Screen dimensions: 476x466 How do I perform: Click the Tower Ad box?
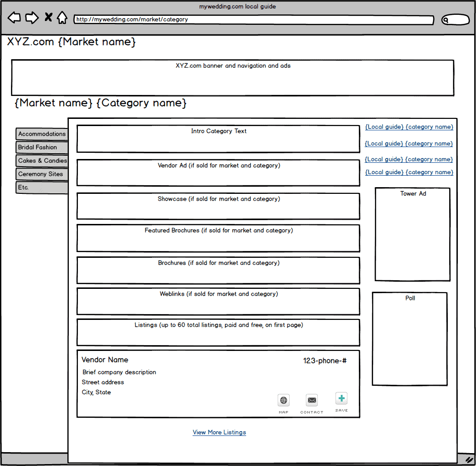click(x=412, y=235)
